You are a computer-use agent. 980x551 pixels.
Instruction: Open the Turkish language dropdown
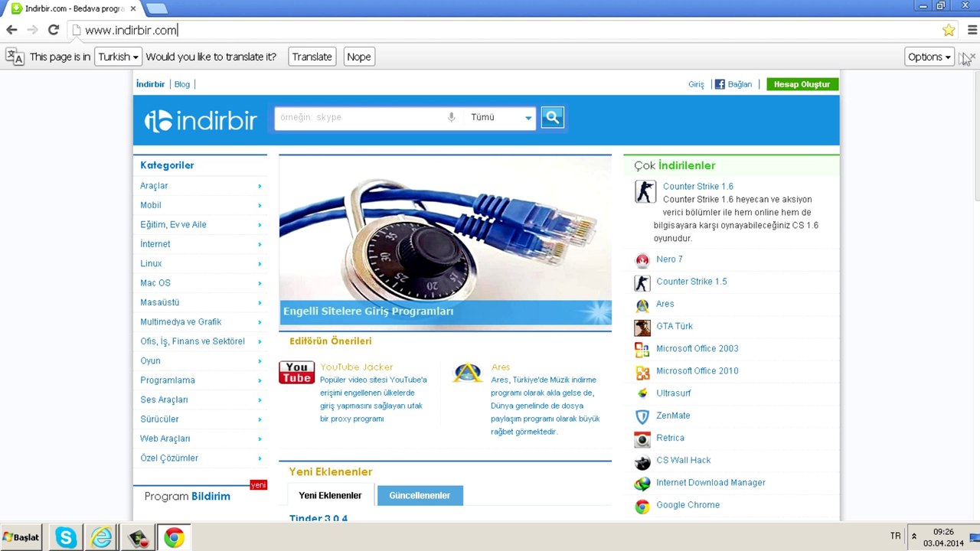(x=119, y=57)
